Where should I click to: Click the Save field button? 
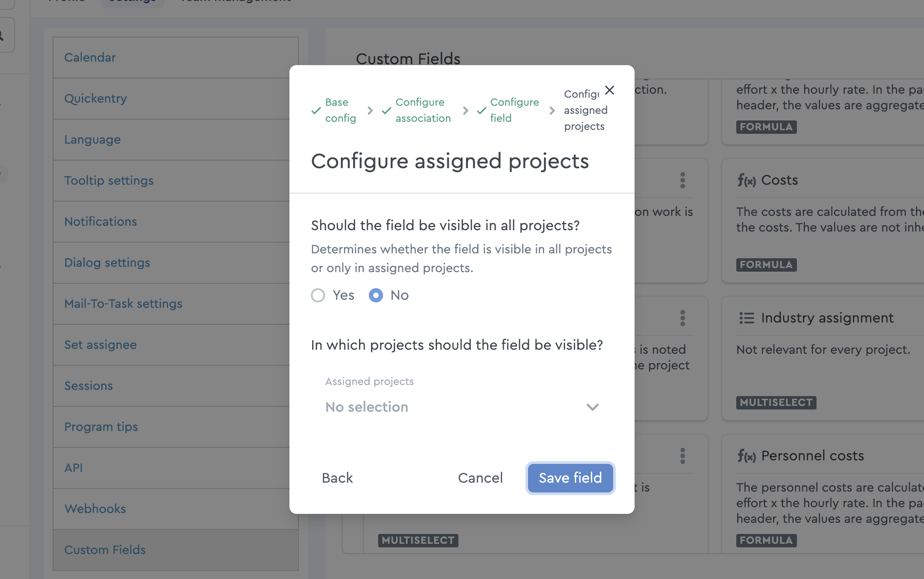click(570, 478)
